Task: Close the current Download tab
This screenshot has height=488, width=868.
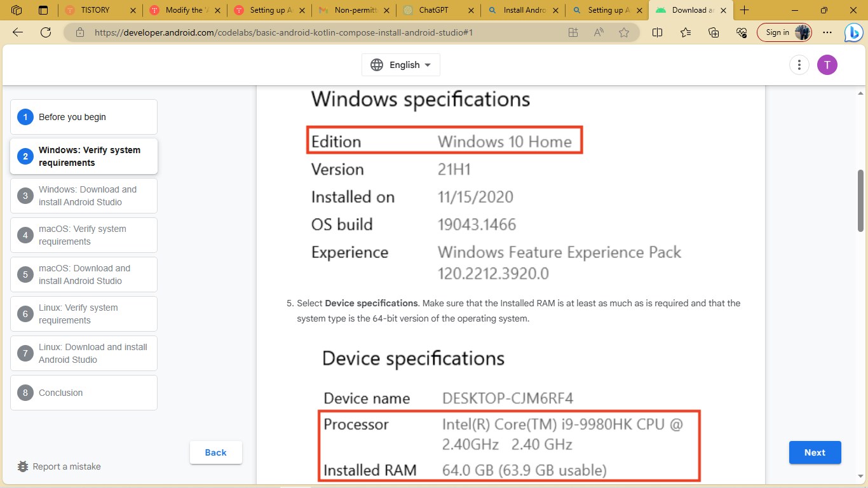Action: 724,10
